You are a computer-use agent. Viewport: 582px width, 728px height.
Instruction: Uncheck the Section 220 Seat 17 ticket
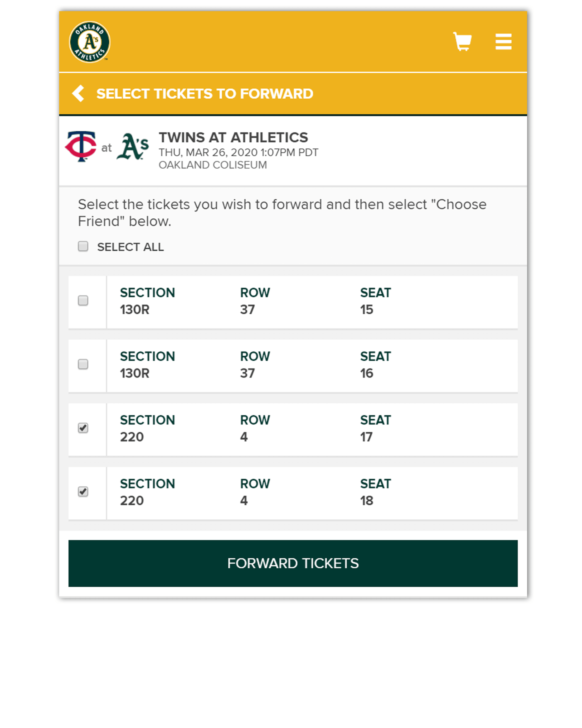(x=83, y=428)
